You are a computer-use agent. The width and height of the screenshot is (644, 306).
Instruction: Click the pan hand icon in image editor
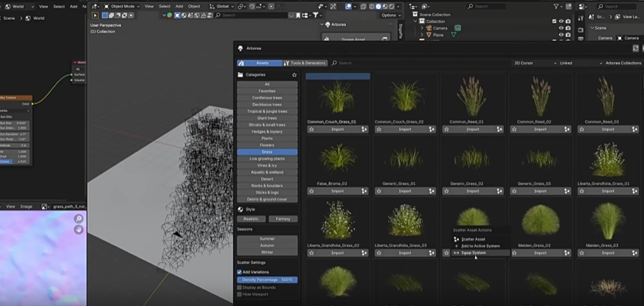[78, 229]
